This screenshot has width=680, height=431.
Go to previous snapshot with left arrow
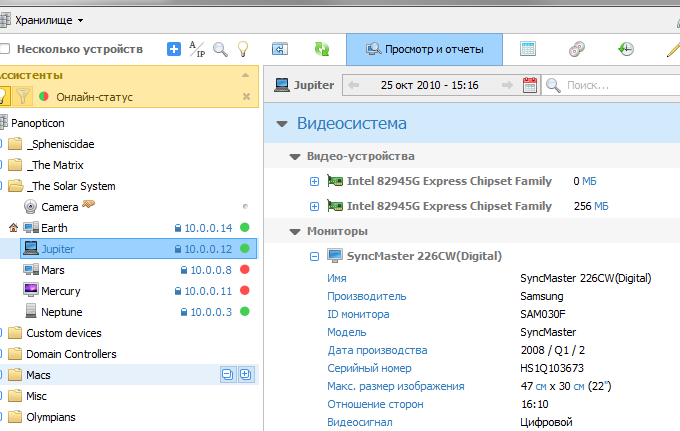[x=353, y=85]
